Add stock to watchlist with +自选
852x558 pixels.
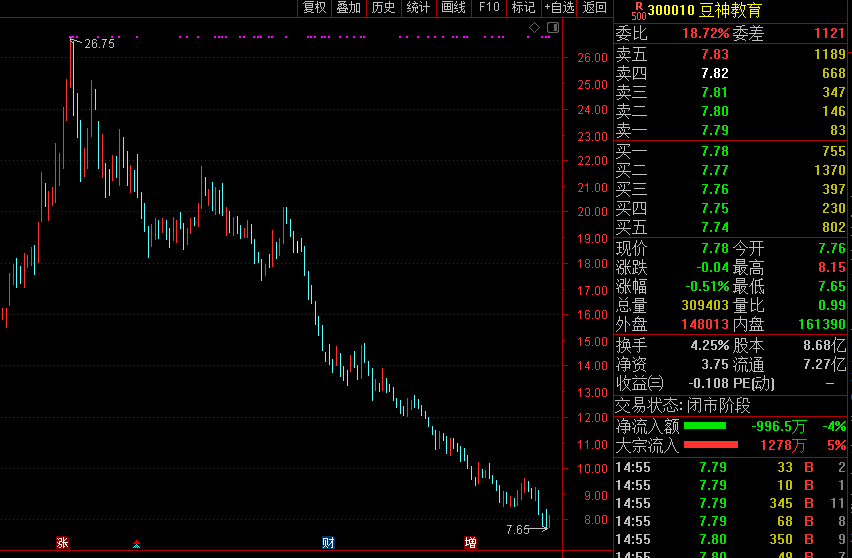tap(559, 8)
